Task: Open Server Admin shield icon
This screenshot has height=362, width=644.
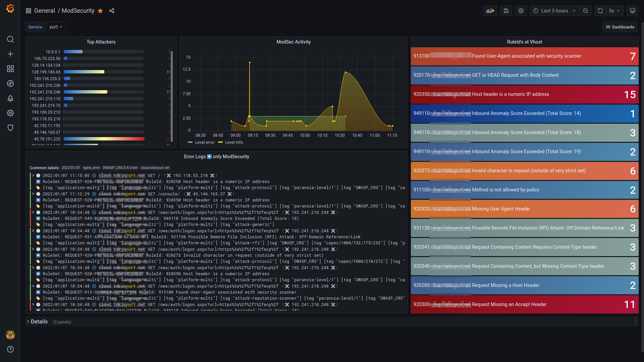Action: click(x=10, y=128)
